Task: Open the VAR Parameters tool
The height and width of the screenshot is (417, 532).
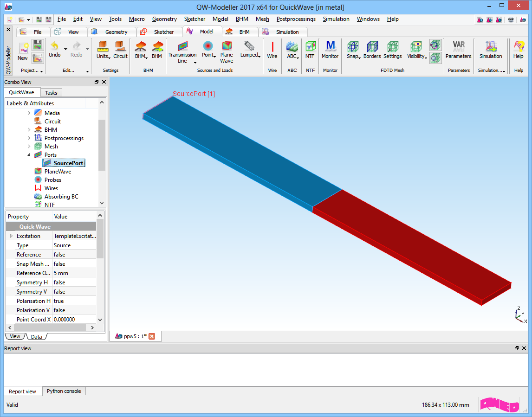Action: tap(458, 50)
